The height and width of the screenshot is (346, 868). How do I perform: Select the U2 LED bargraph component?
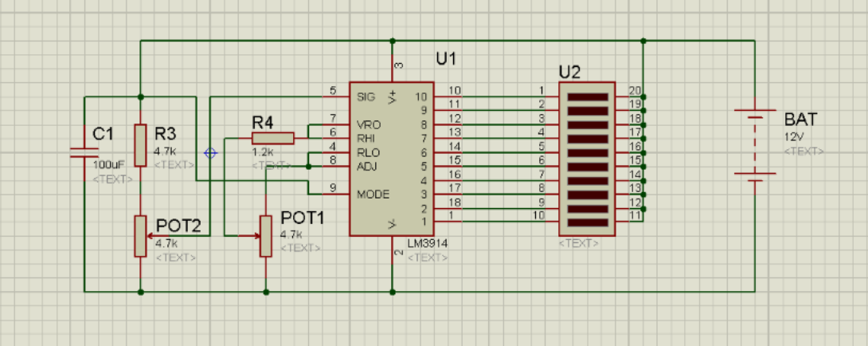587,159
